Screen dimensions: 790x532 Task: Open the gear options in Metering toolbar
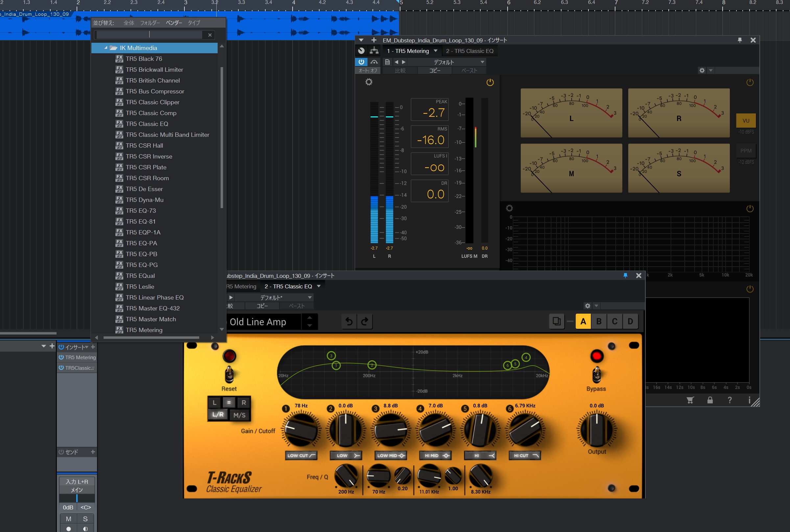click(x=702, y=71)
